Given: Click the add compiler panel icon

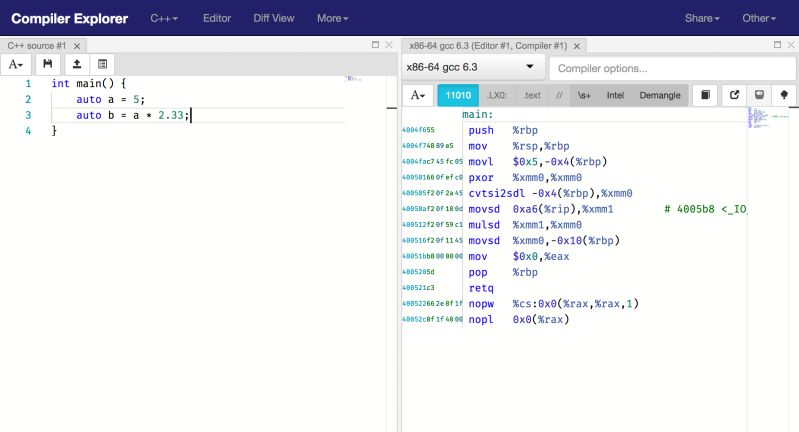Looking at the screenshot, I should [x=102, y=64].
